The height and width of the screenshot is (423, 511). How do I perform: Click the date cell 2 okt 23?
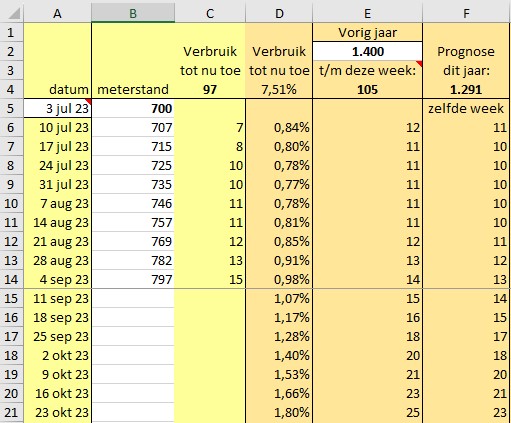pyautogui.click(x=57, y=355)
